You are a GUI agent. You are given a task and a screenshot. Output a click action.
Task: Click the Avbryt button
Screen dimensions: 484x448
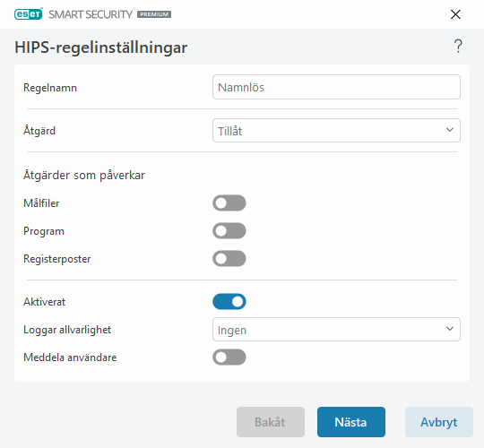[x=439, y=422]
